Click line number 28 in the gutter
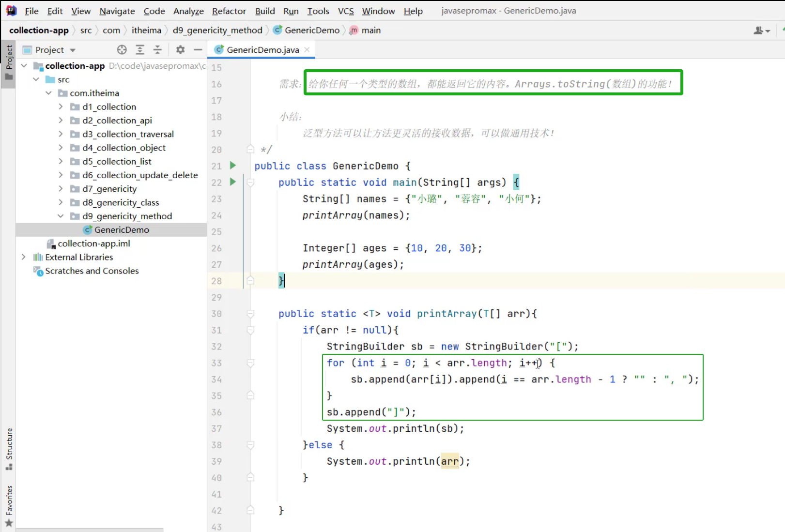The width and height of the screenshot is (785, 532). (216, 281)
